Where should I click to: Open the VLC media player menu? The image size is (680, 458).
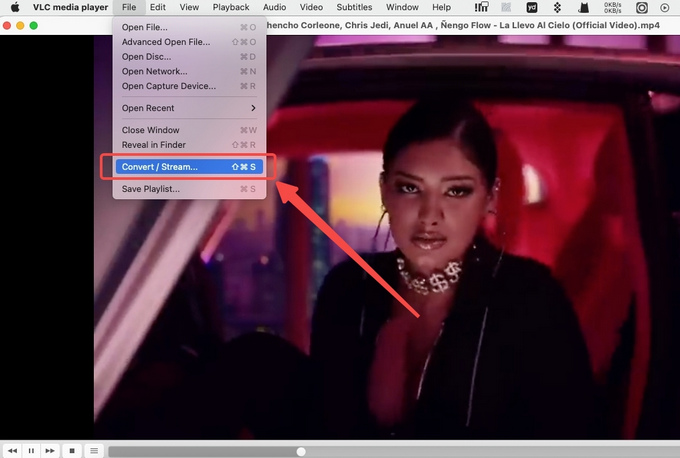coord(70,7)
